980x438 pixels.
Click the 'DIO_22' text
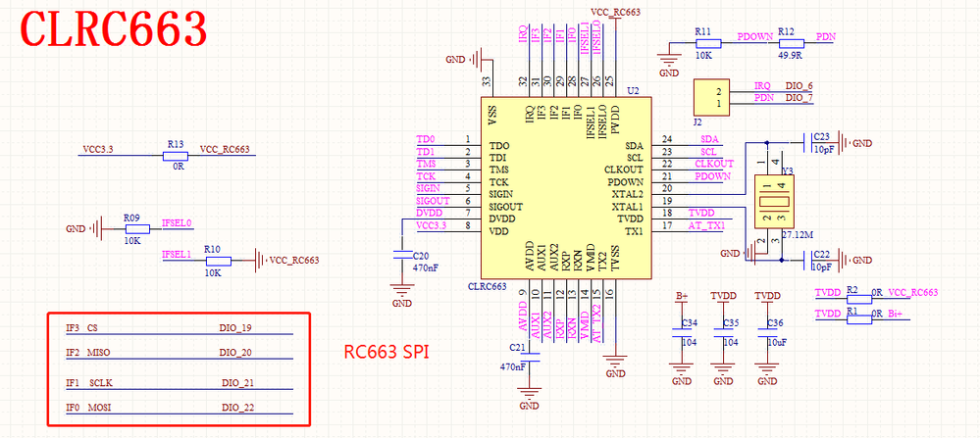238,408
